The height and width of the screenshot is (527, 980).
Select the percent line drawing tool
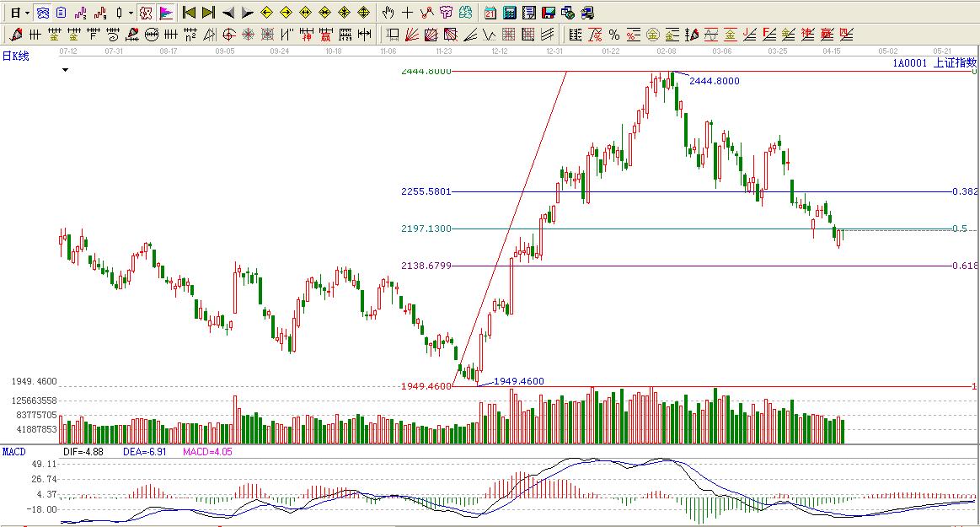[x=613, y=35]
